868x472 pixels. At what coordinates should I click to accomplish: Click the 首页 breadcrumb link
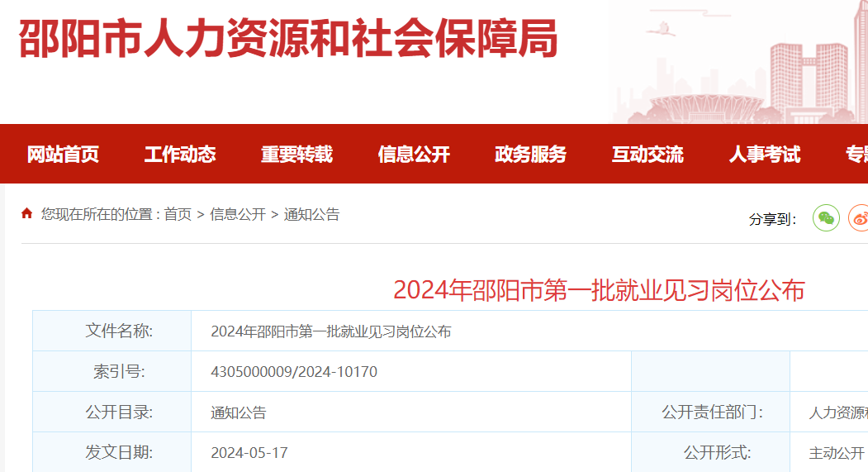click(x=178, y=214)
